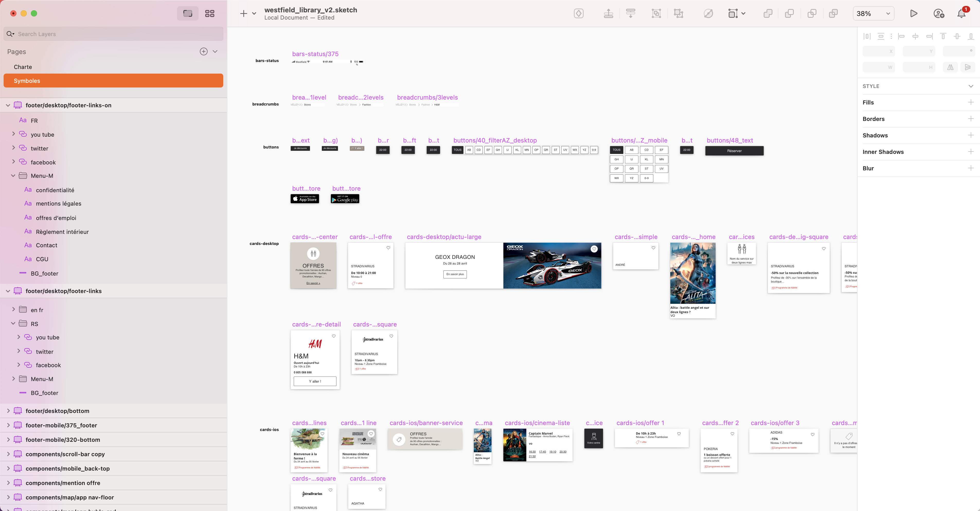This screenshot has width=980, height=511.
Task: Select the Symboles page
Action: click(113, 81)
